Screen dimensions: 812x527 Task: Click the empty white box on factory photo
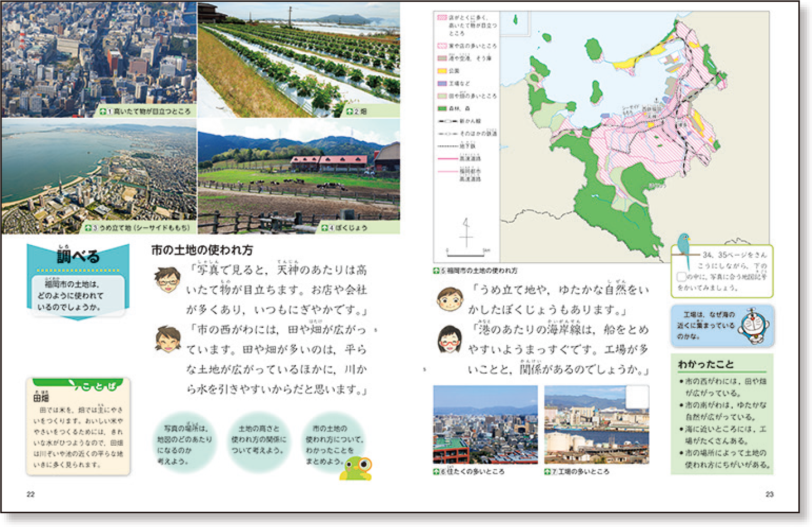point(637,397)
